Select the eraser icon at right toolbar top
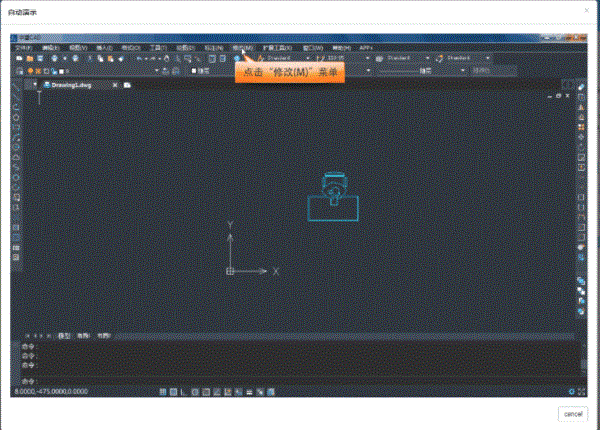The image size is (600, 430). (x=581, y=87)
